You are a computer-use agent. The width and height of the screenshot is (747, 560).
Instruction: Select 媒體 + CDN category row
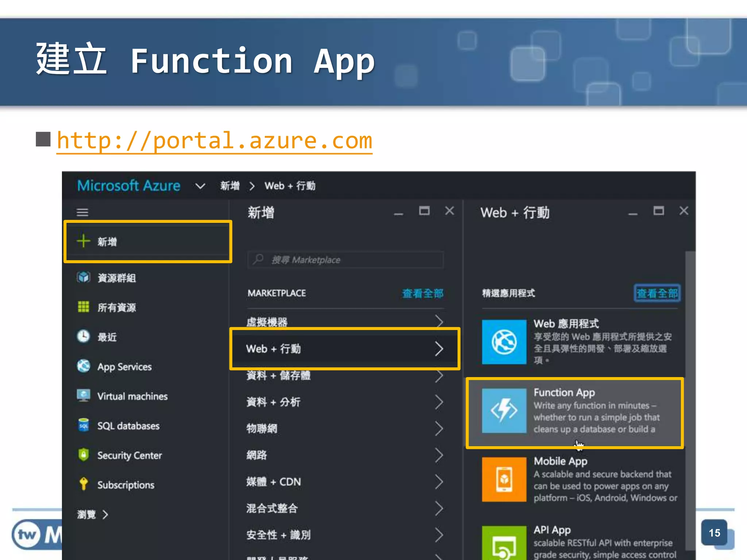[x=345, y=482]
